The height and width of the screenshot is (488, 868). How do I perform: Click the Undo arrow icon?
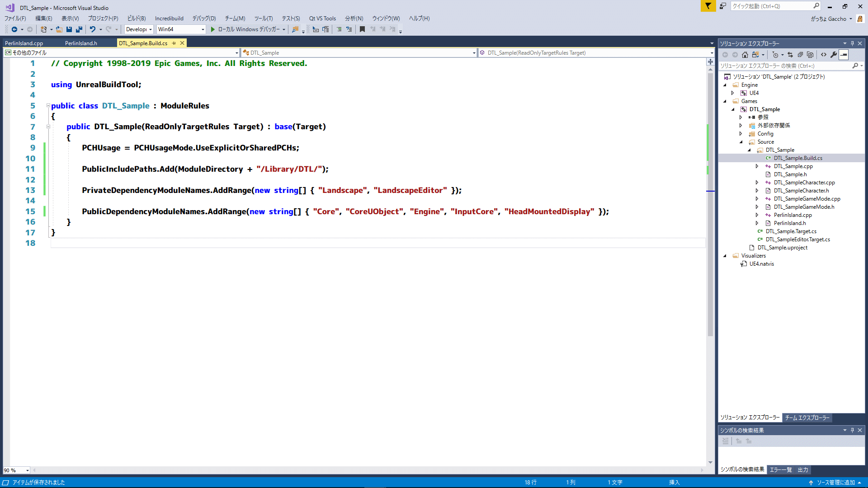92,29
